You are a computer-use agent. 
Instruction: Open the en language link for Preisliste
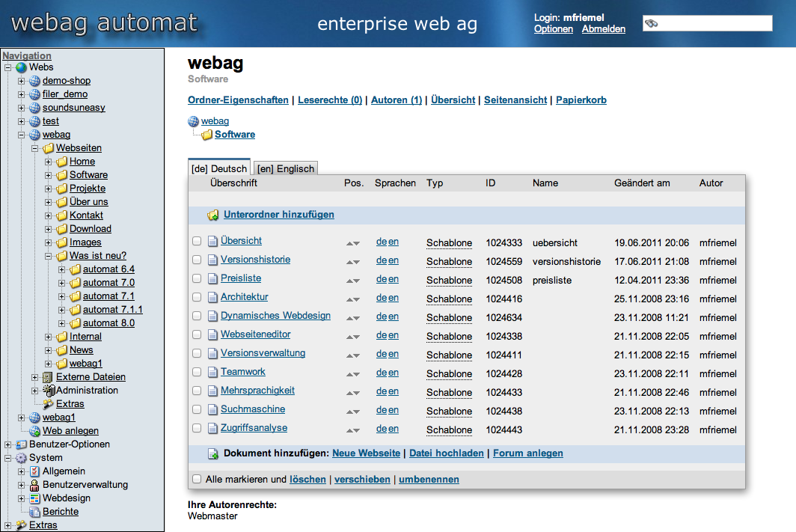tap(394, 279)
